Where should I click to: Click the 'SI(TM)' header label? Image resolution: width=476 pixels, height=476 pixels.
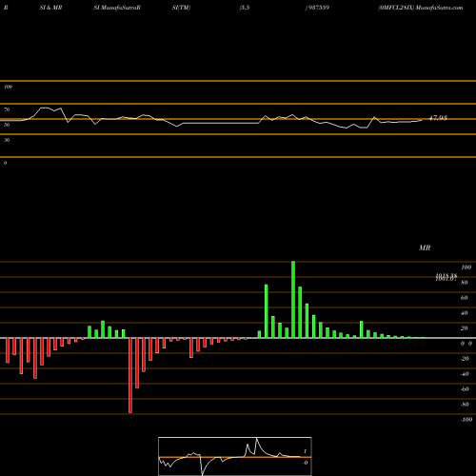[x=181, y=8]
